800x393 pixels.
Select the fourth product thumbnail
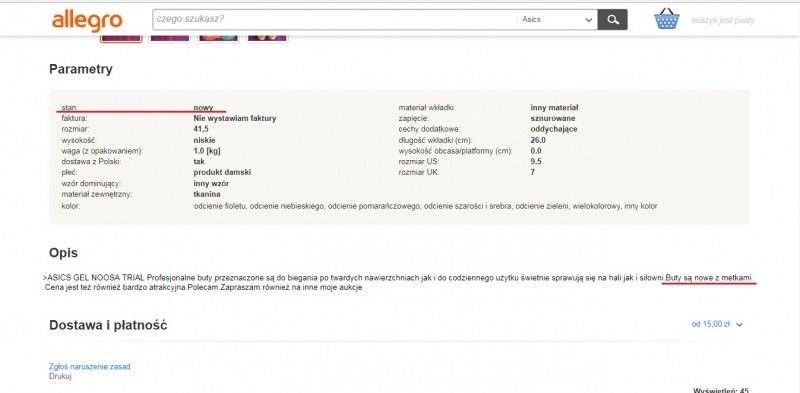[267, 39]
